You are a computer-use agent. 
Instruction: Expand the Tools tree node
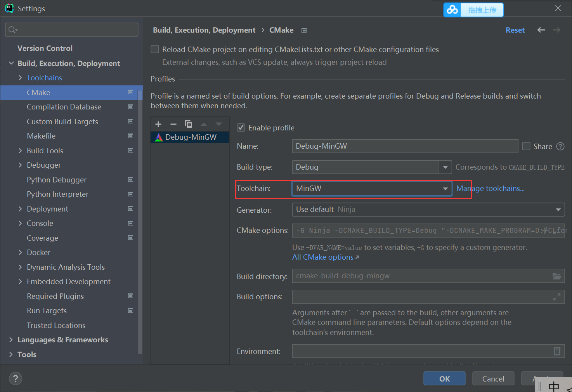click(x=11, y=354)
